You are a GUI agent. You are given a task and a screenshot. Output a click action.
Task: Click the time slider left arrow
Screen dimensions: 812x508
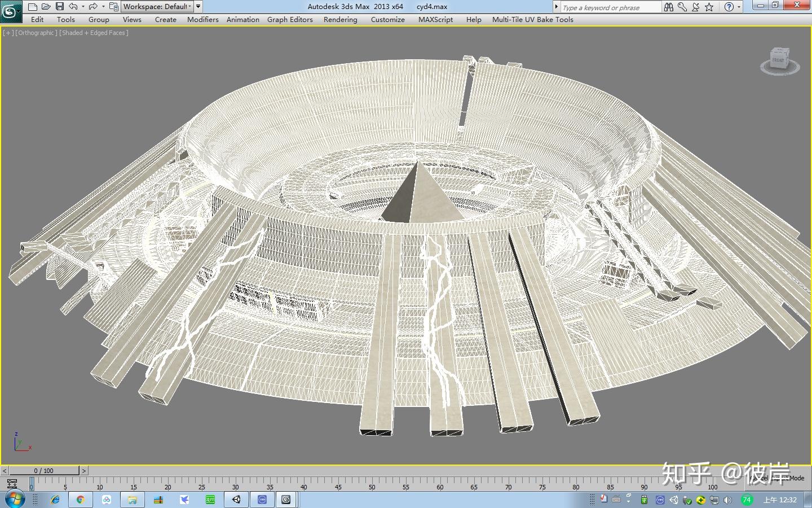(5, 471)
